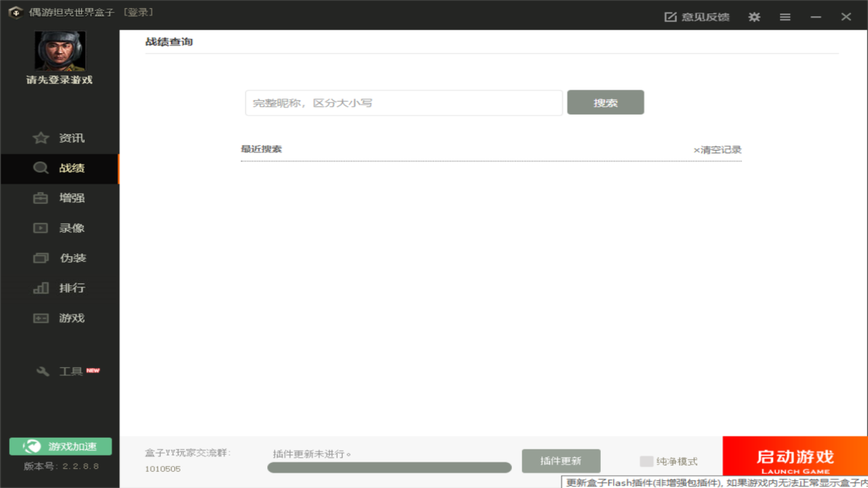Enable 纯净模式 pure mode
The height and width of the screenshot is (488, 868).
tap(645, 461)
